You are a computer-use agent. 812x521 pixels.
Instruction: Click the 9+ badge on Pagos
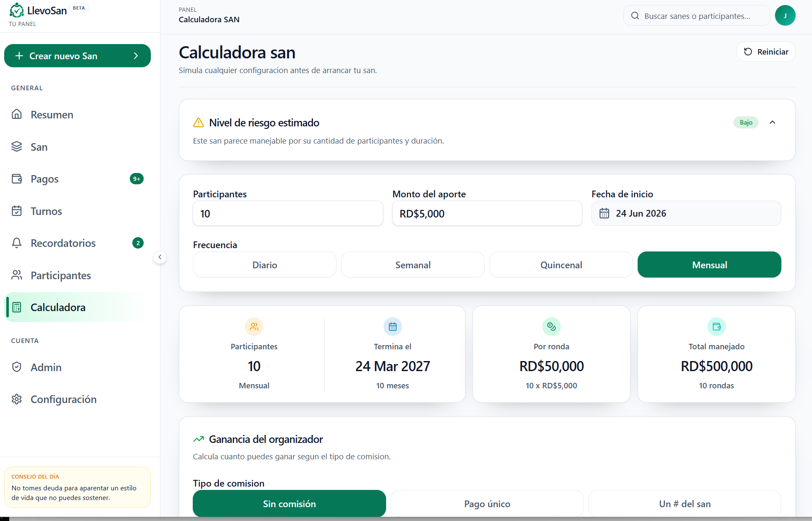pyautogui.click(x=137, y=179)
